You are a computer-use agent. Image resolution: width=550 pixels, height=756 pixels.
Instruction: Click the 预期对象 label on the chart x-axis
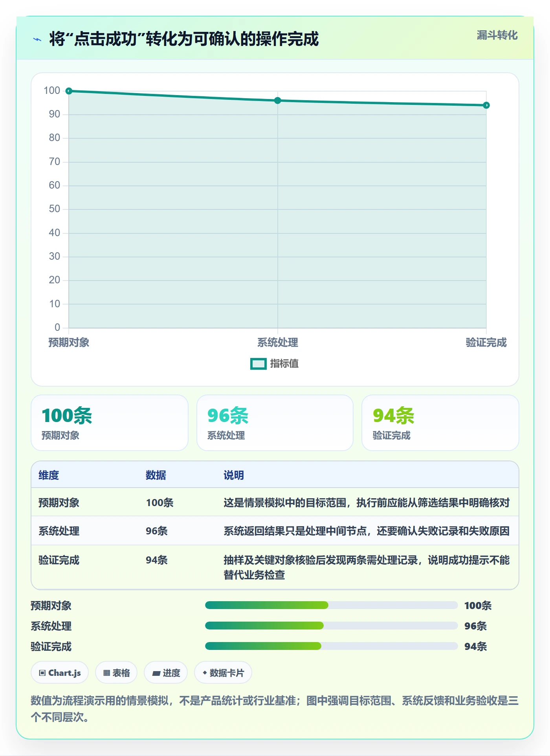coord(69,343)
